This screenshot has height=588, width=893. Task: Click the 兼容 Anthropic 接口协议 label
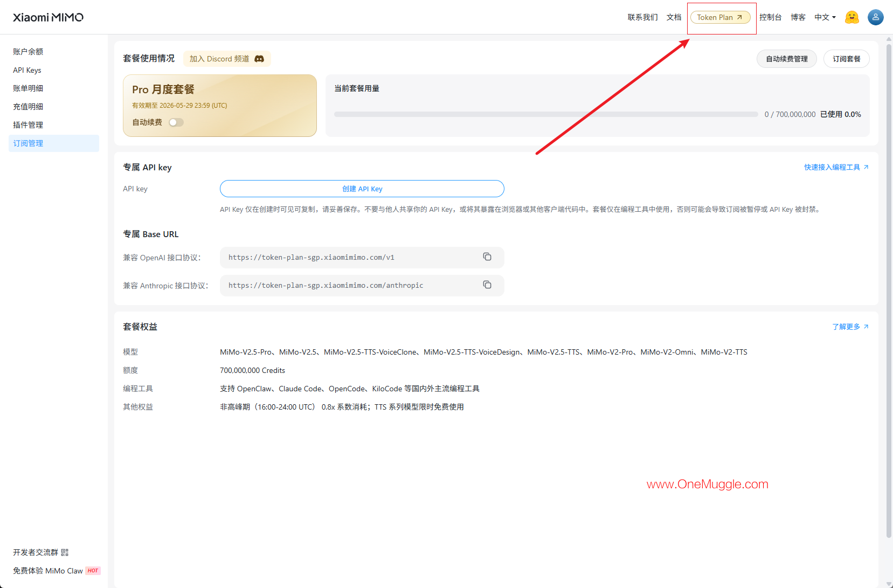coord(165,286)
